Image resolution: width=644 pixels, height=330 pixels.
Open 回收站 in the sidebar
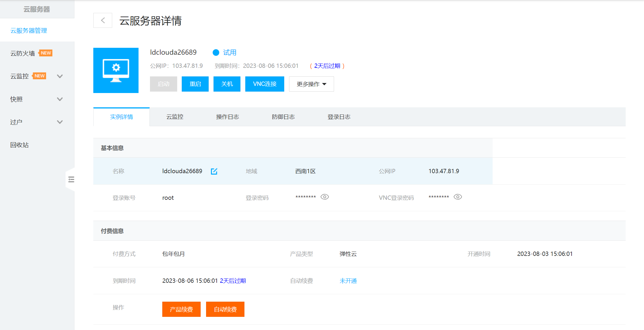(x=19, y=145)
